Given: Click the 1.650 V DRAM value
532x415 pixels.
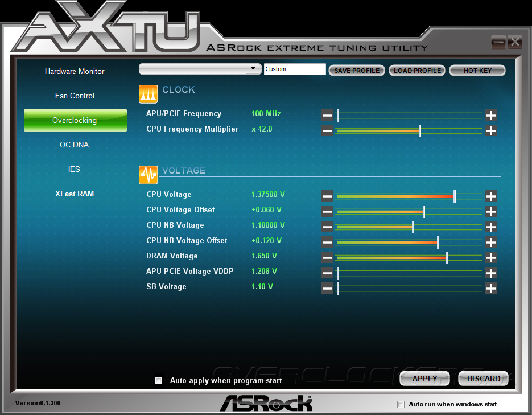Looking at the screenshot, I should (x=264, y=256).
